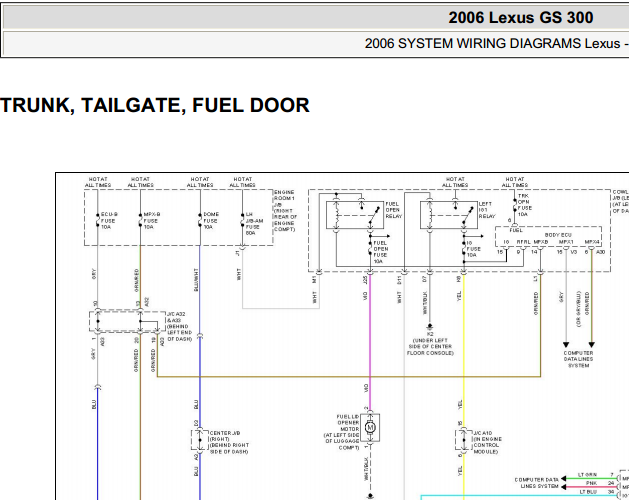Click the 'FUEL LID OPENER MOTOR' label
The width and height of the screenshot is (629, 500).
tap(341, 432)
